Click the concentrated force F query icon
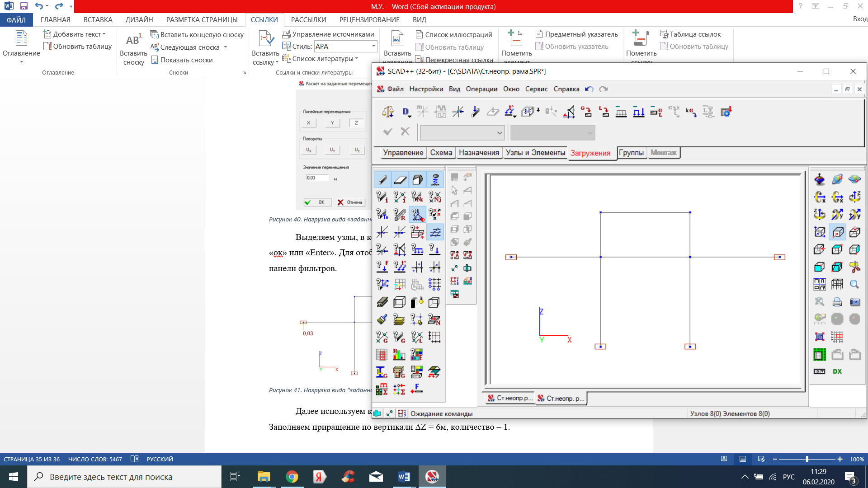The width and height of the screenshot is (868, 488). coord(382,267)
